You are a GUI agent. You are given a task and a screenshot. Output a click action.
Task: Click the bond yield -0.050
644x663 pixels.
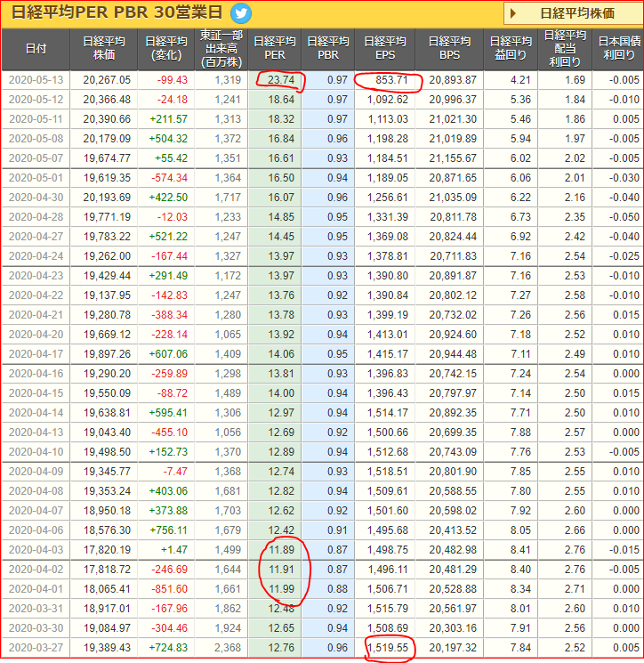pos(624,217)
